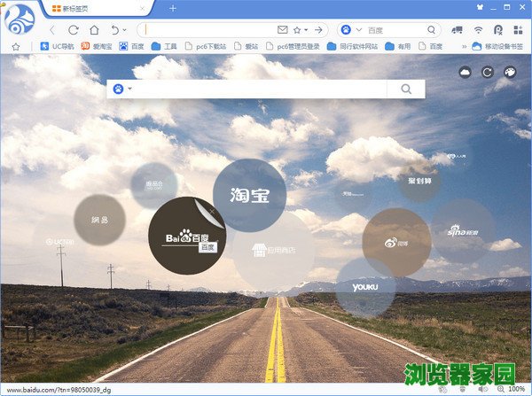
Task: Open the UC导航 bookmark
Action: click(57, 46)
